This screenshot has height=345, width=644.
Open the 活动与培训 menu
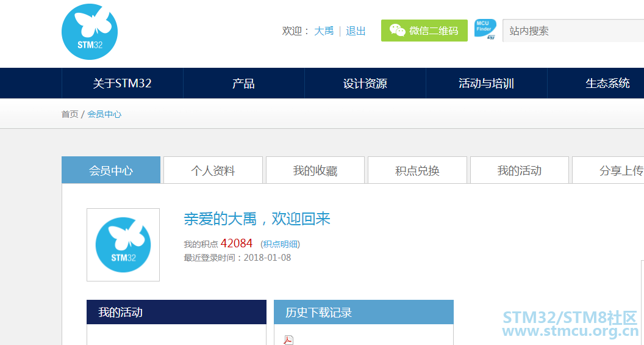pyautogui.click(x=486, y=84)
